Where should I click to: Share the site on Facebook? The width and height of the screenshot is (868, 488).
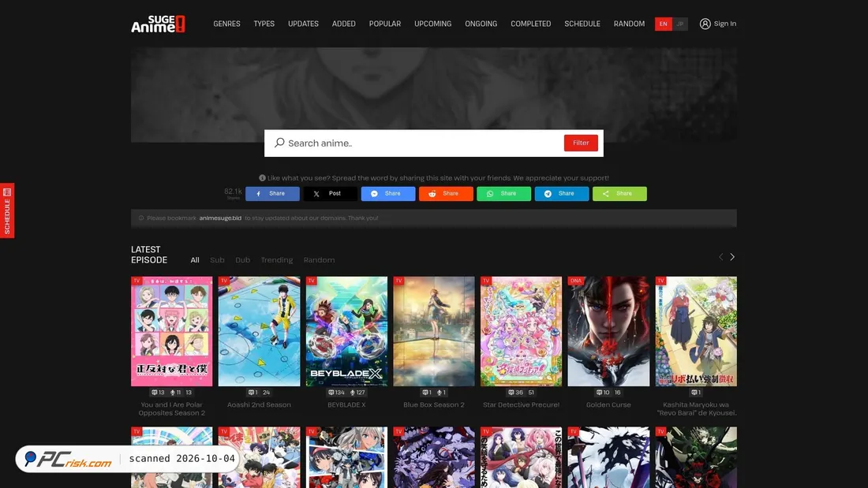[x=272, y=194]
